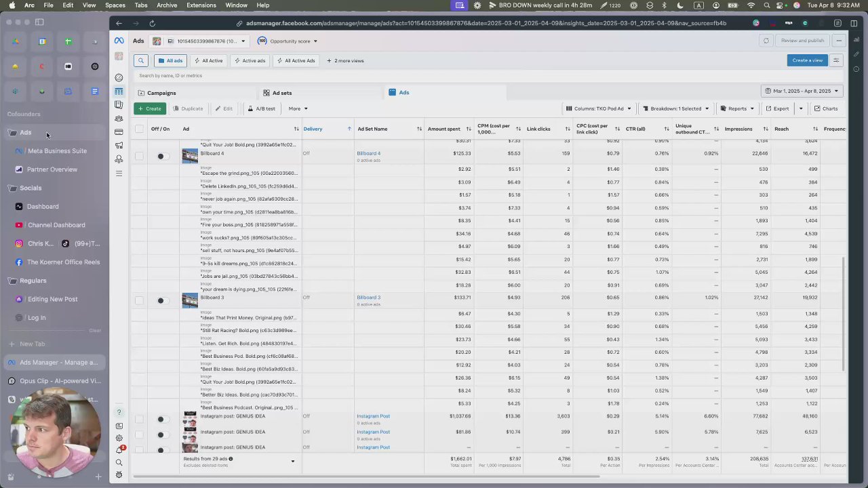Sort Amount spent column arrows
The height and width of the screenshot is (488, 868).
[x=469, y=129]
